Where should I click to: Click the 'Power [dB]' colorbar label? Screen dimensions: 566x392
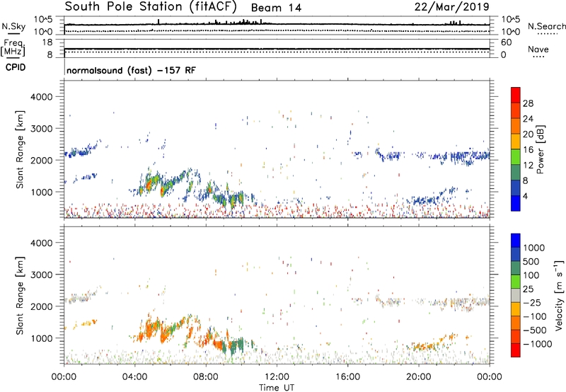[x=540, y=149]
